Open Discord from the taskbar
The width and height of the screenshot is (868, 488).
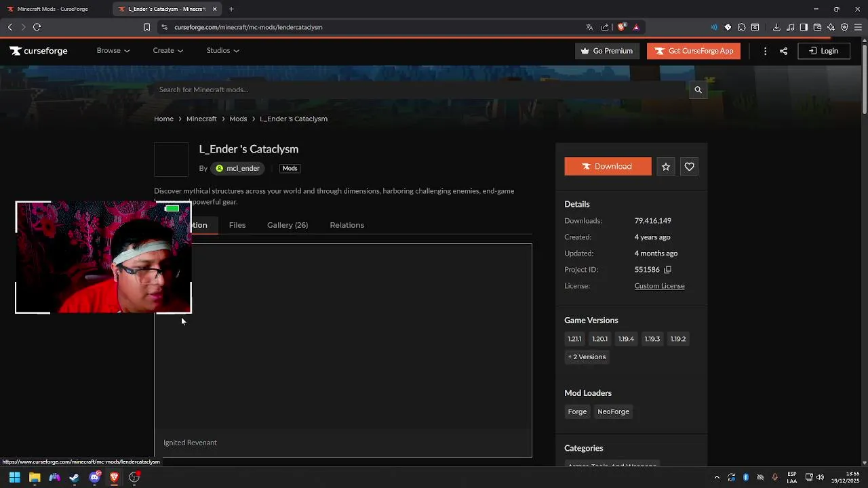(x=94, y=477)
